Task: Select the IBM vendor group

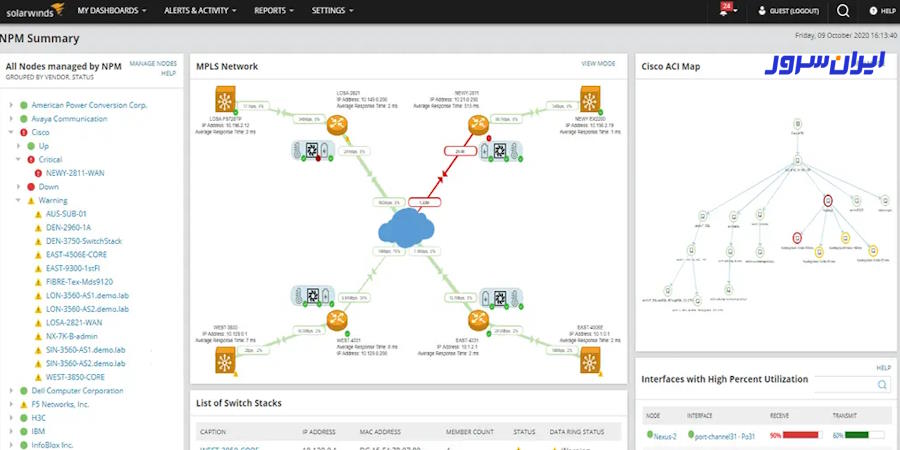Action: 38,431
